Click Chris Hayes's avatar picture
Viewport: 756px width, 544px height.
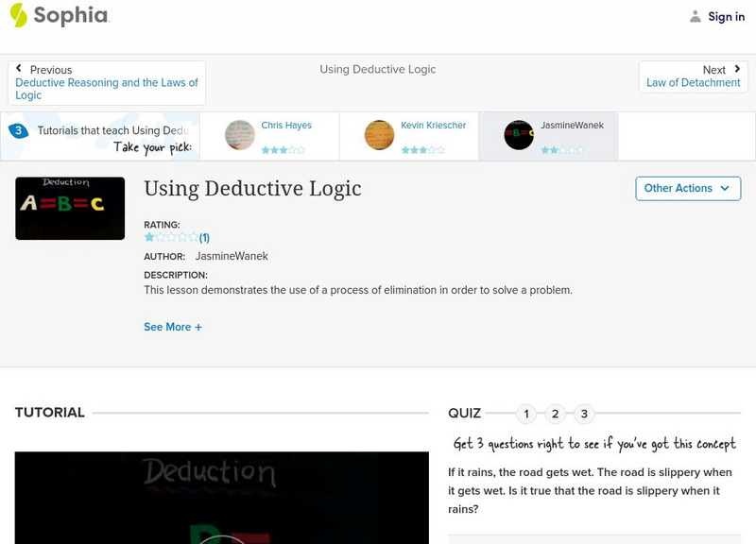(239, 134)
